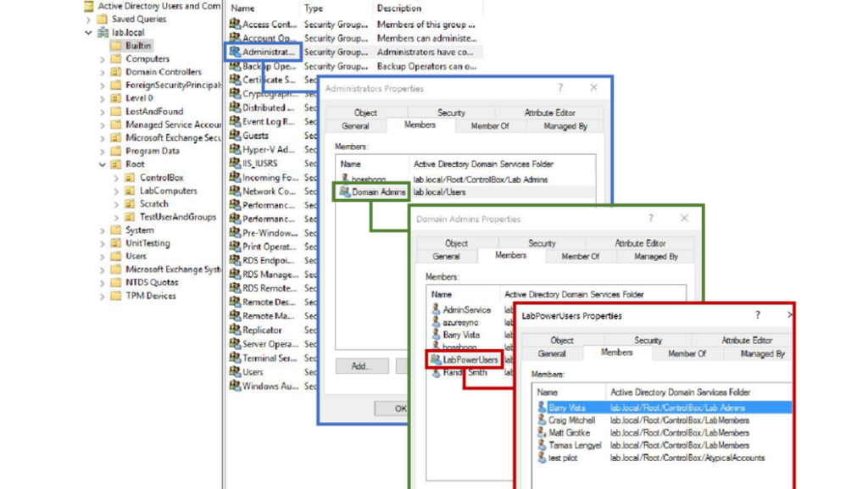Expand the Domain Controllers node

click(x=103, y=72)
